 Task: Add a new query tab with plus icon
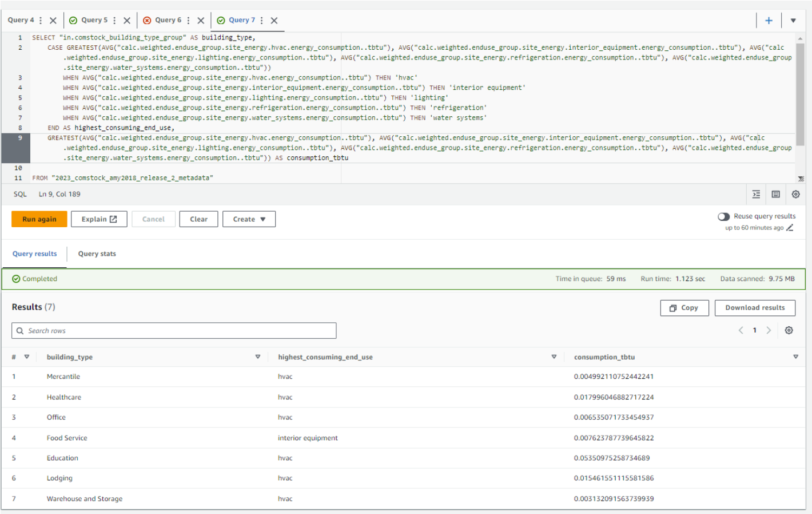click(769, 21)
